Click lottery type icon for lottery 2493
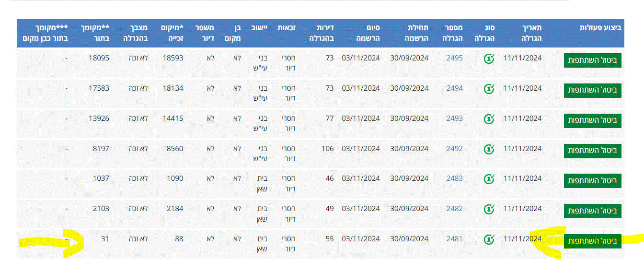The image size is (644, 260). [489, 118]
